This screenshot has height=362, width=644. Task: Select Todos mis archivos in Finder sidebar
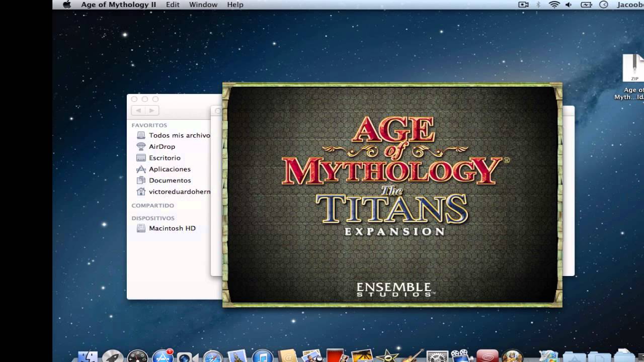pyautogui.click(x=174, y=135)
